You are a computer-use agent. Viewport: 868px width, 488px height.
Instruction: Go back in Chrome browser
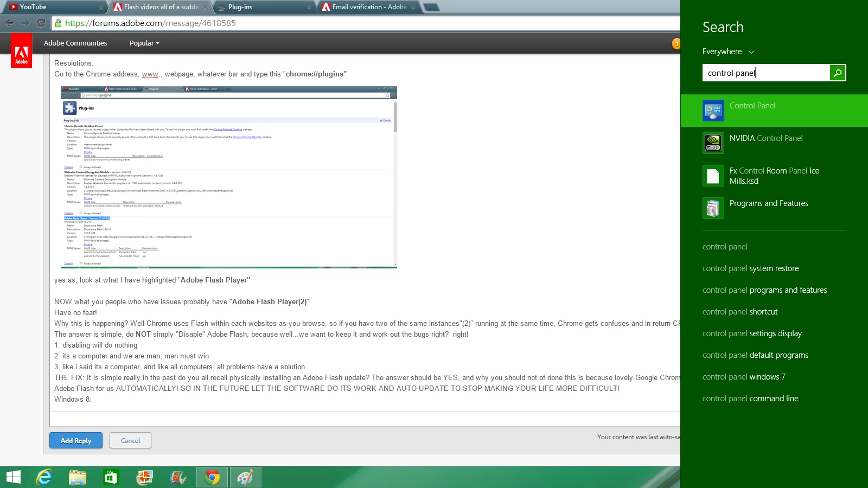click(9, 23)
